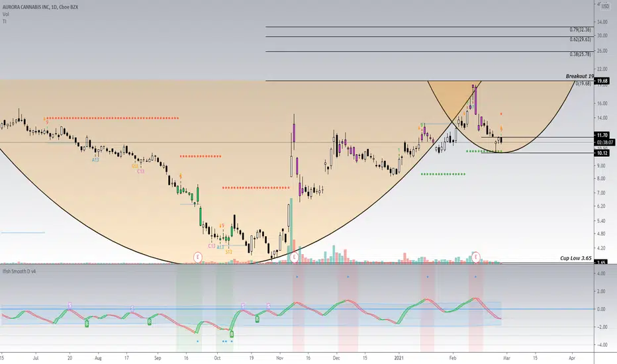Viewport: 617px width, 364px height.
Task: Click the 0.62(29.63) Fibonacci level label
Action: (580, 39)
